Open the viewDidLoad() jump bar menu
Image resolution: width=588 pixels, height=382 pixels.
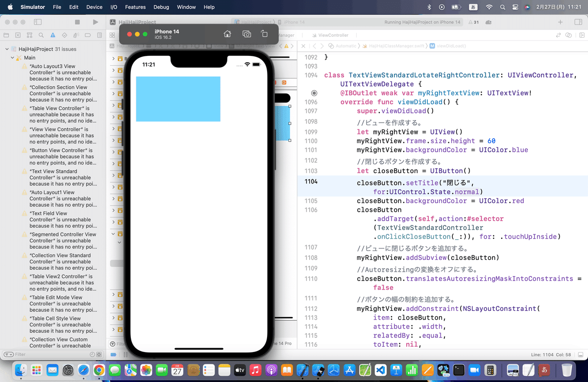click(x=447, y=46)
